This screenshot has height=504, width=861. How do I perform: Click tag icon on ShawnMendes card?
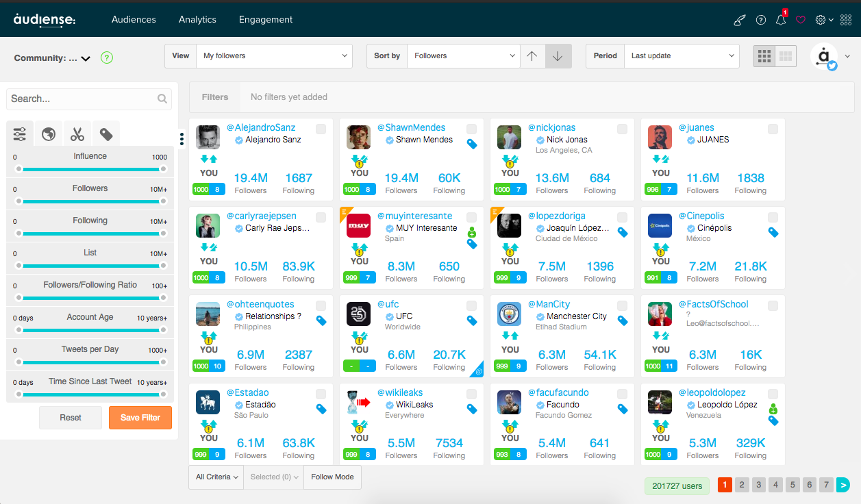(x=472, y=144)
